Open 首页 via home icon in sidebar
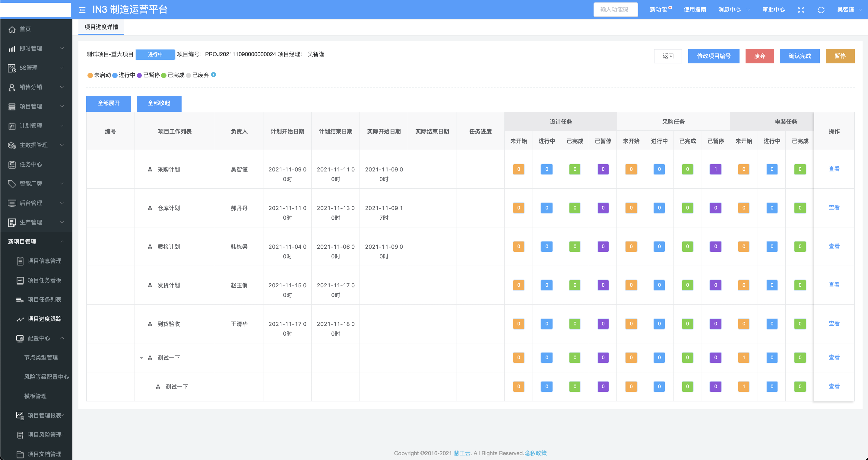This screenshot has height=460, width=868. coord(12,29)
